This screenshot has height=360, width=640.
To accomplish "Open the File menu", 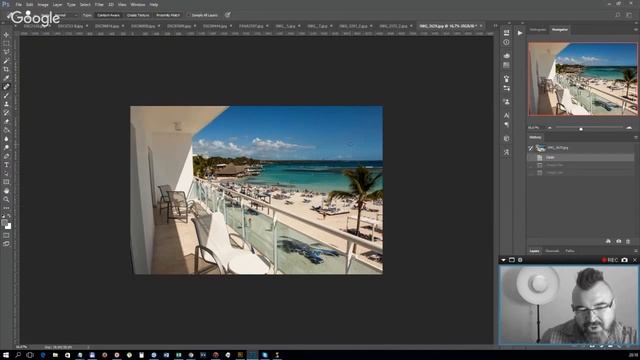I will click(x=18, y=4).
